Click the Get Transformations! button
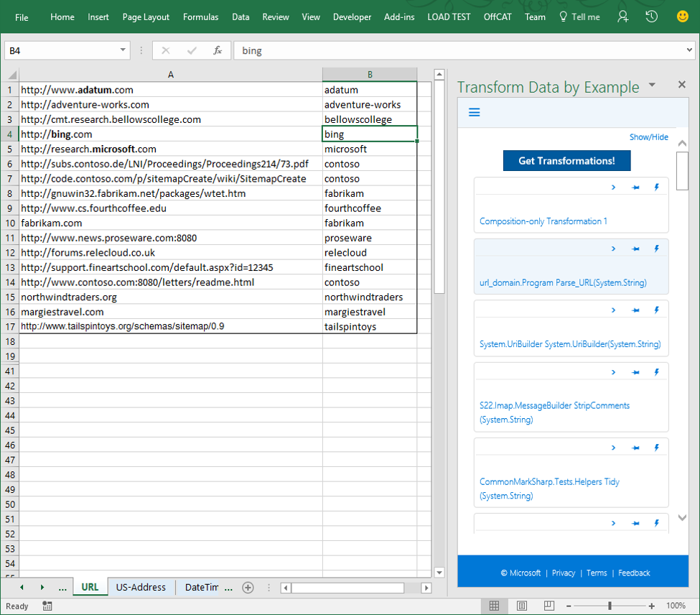 [x=566, y=161]
